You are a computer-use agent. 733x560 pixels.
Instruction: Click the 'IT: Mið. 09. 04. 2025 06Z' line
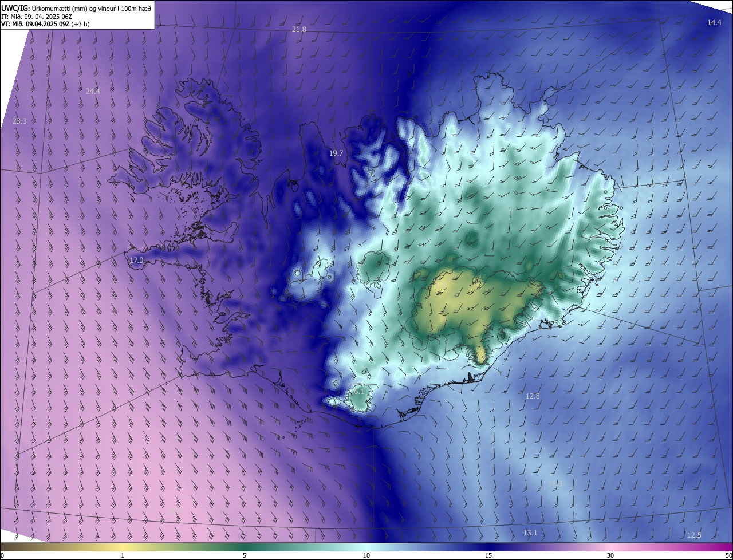(37, 16)
